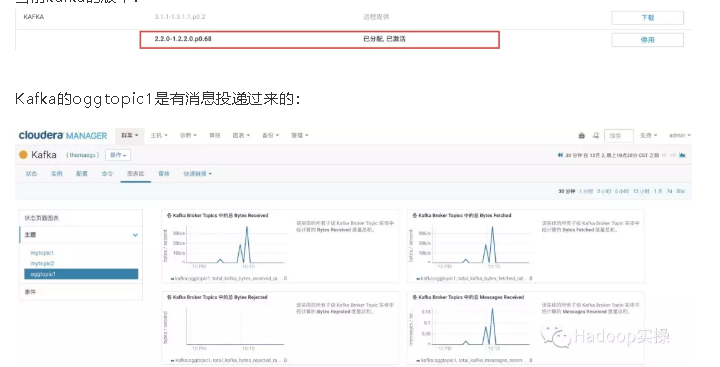
Task: Click the orange Kafka health status icon
Action: coord(23,155)
